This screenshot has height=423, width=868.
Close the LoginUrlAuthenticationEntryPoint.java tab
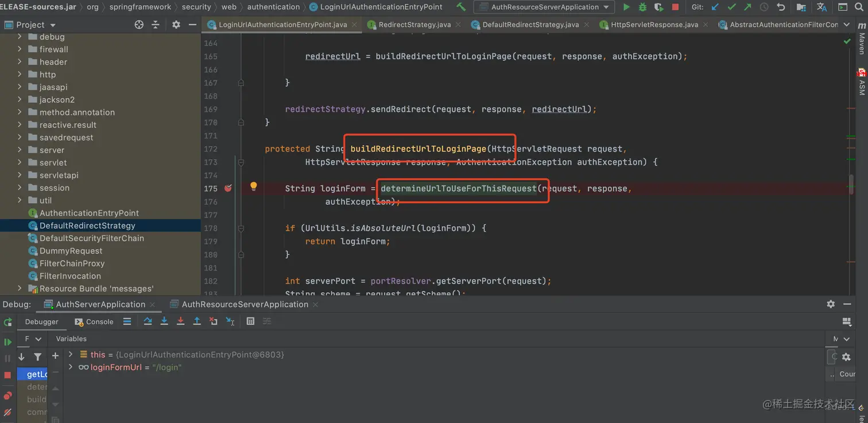click(x=354, y=25)
